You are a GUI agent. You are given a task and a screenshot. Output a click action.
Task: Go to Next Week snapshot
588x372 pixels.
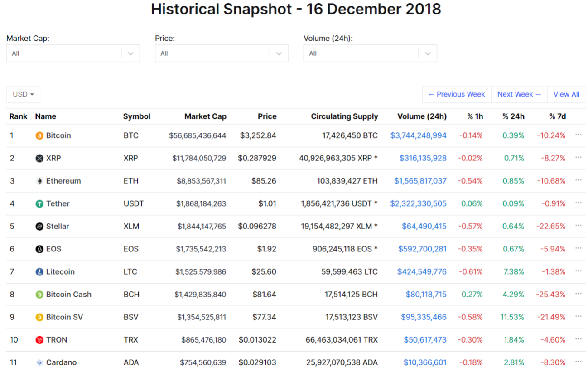click(x=519, y=94)
